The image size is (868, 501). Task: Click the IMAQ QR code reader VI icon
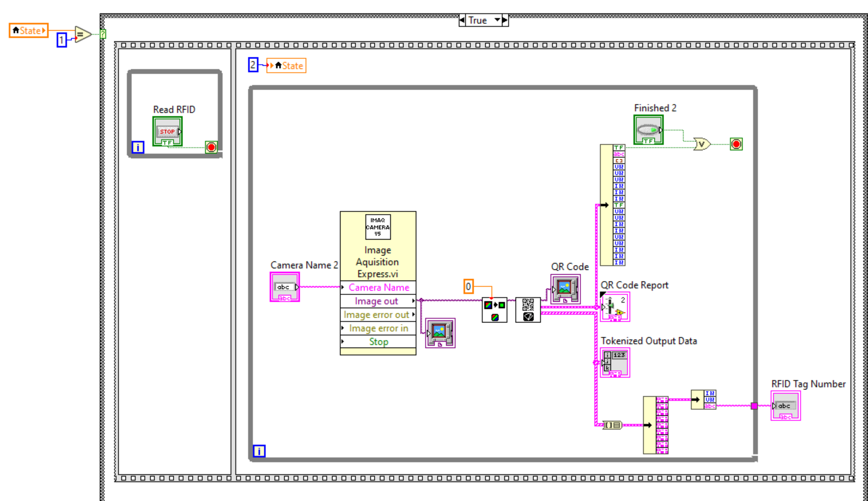point(528,310)
